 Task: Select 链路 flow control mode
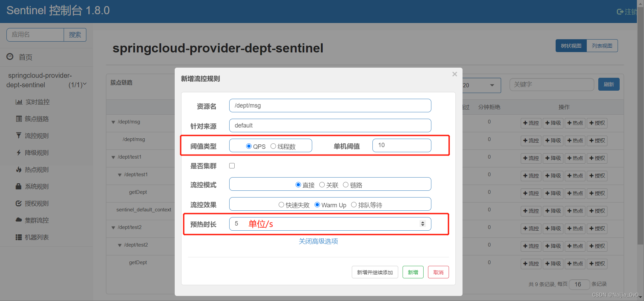pos(346,185)
